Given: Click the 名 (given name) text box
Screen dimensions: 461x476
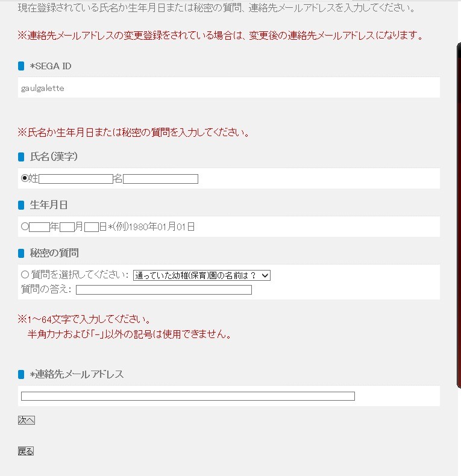Looking at the screenshot, I should click(x=161, y=178).
